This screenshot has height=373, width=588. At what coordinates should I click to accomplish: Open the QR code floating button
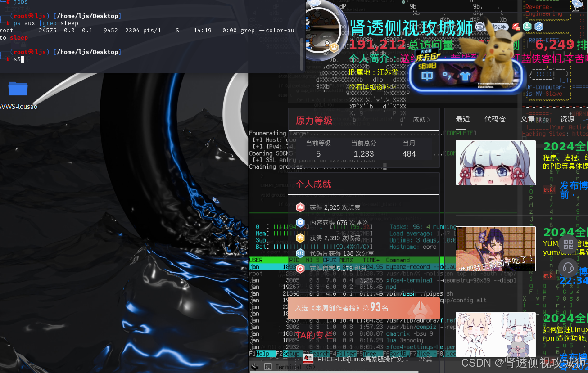click(568, 245)
